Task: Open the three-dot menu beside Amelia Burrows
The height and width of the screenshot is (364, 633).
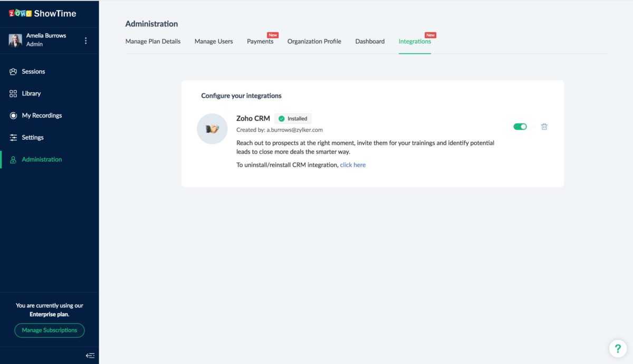Action: 86,41
